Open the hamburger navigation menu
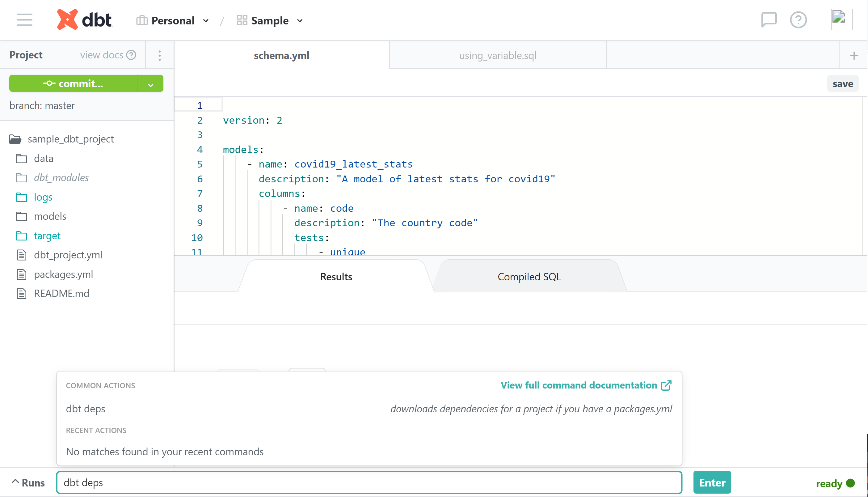 (24, 20)
